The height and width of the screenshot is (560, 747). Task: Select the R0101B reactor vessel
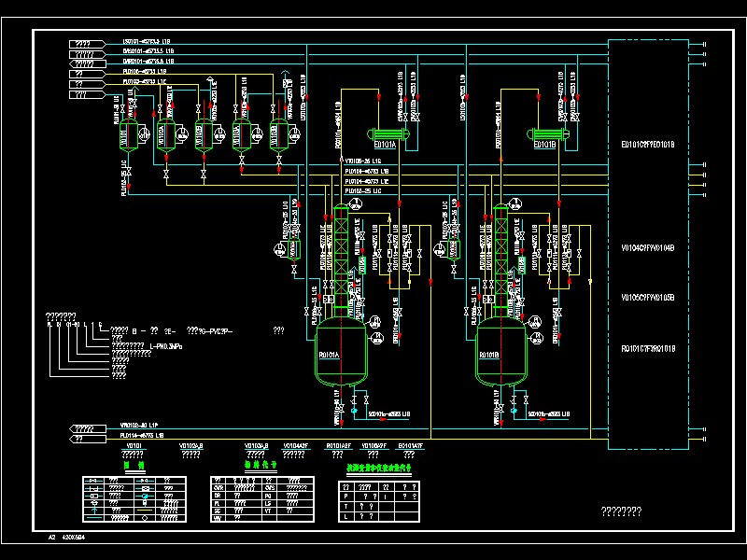click(501, 352)
